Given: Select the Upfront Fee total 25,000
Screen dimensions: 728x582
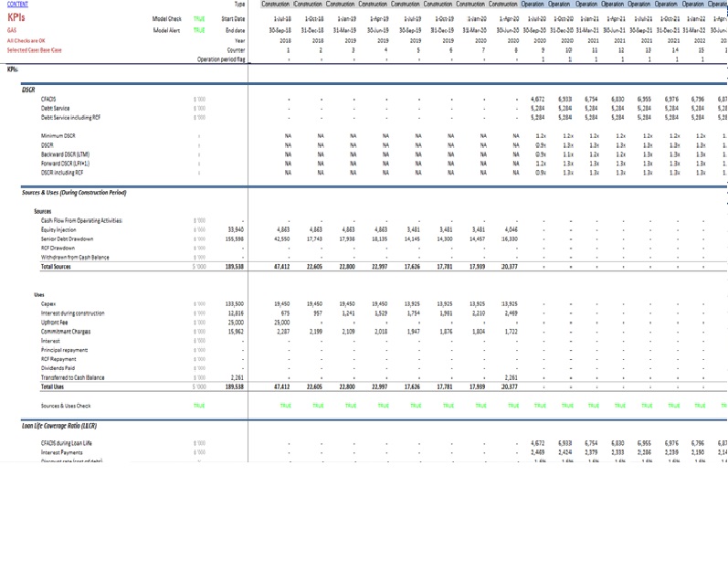Looking at the screenshot, I should tap(236, 323).
